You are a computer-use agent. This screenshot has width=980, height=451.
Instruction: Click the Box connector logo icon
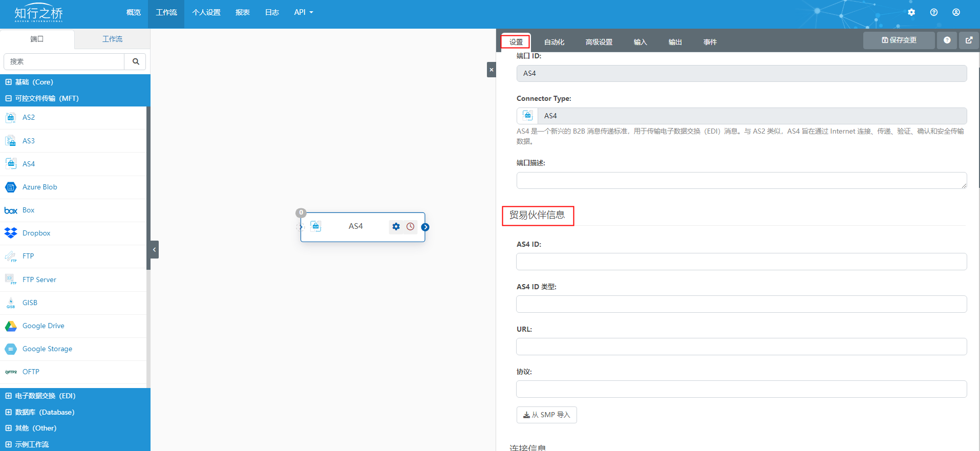pos(11,210)
